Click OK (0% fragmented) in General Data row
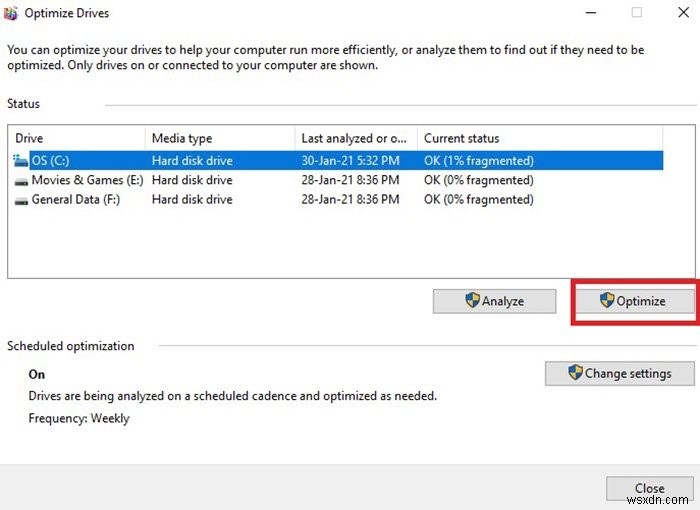 [x=479, y=199]
